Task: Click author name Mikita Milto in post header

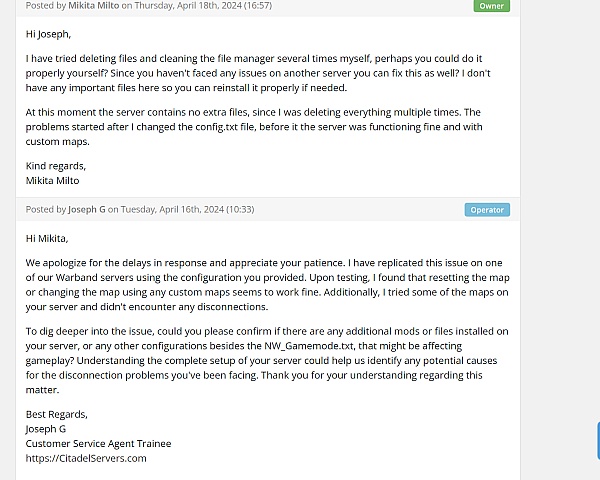Action: pyautogui.click(x=94, y=5)
